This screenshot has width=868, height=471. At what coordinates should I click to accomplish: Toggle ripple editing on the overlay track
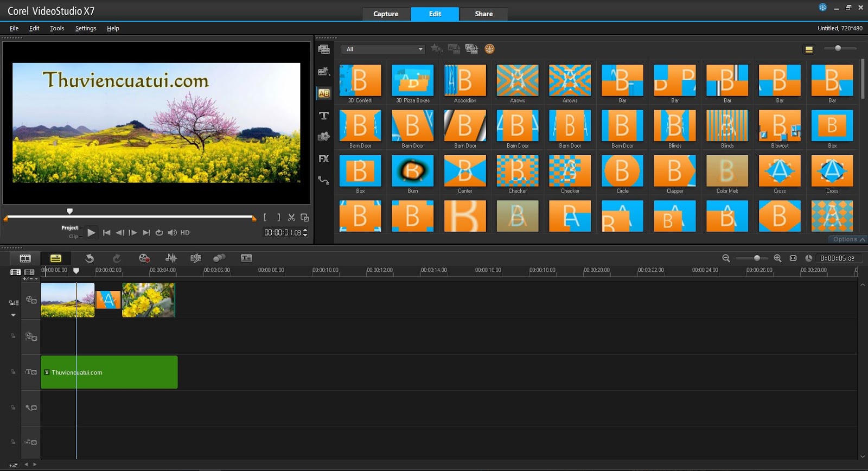tap(13, 336)
